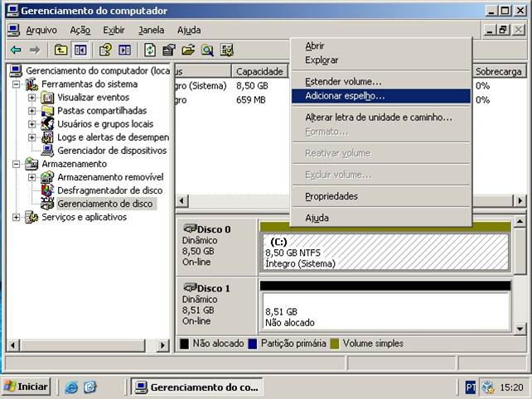Click the 659 MB capacity cell
This screenshot has width=532, height=399.
point(251,100)
